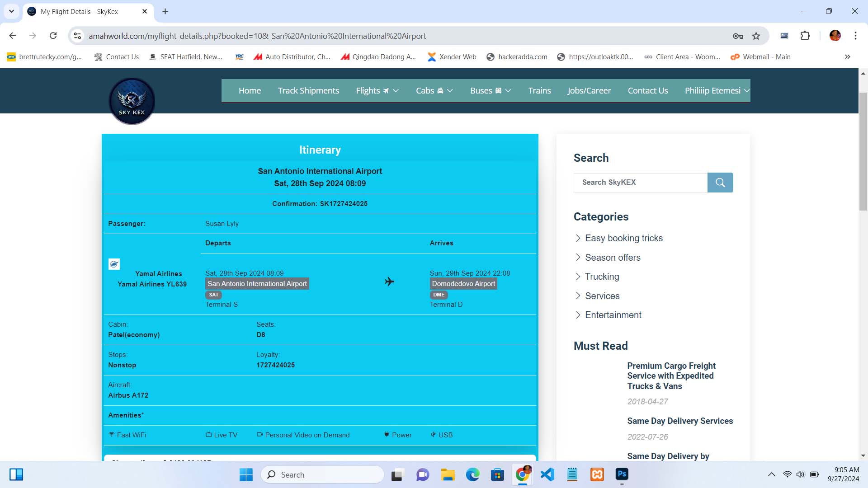Click the airplane icon between airports
Image resolution: width=868 pixels, height=488 pixels.
pos(389,282)
